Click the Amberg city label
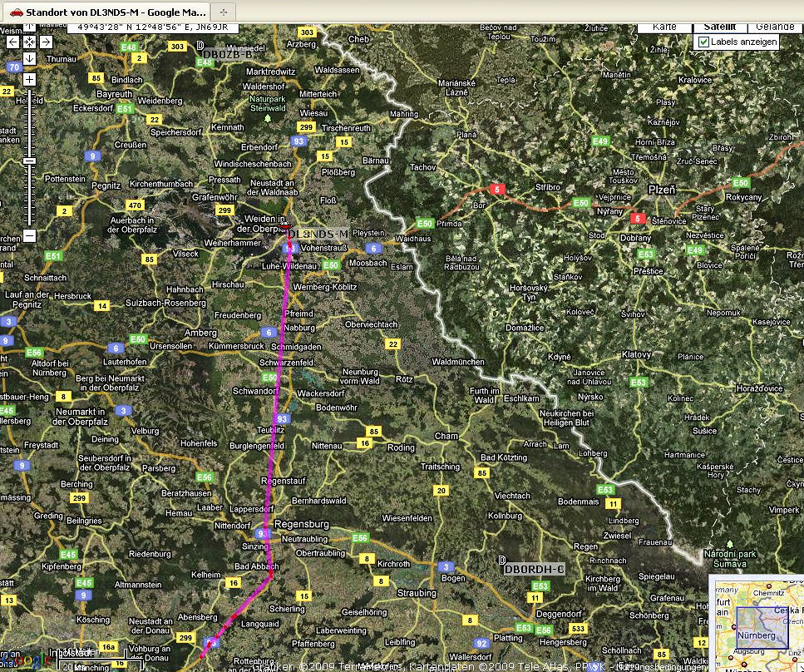 click(200, 333)
